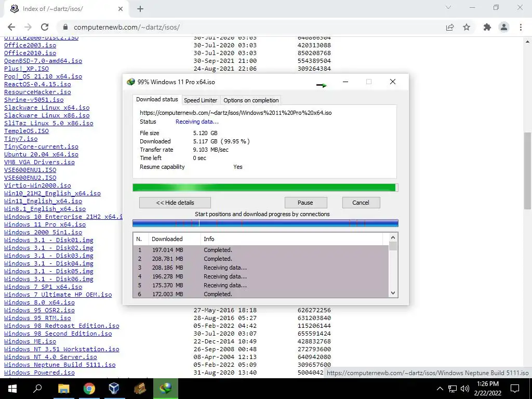This screenshot has width=532, height=399.
Task: Open 3D cube app in taskbar
Action: coord(114,389)
